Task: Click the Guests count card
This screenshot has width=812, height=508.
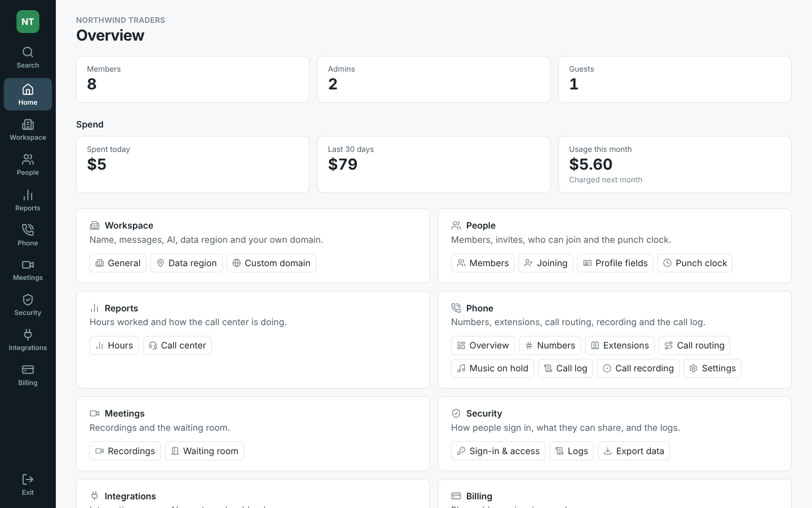Action: [675, 79]
